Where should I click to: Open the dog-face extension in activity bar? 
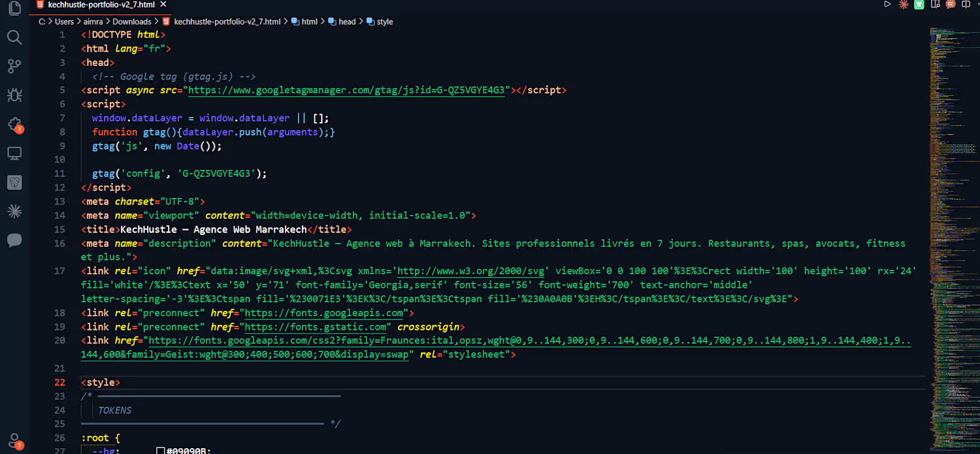(14, 182)
